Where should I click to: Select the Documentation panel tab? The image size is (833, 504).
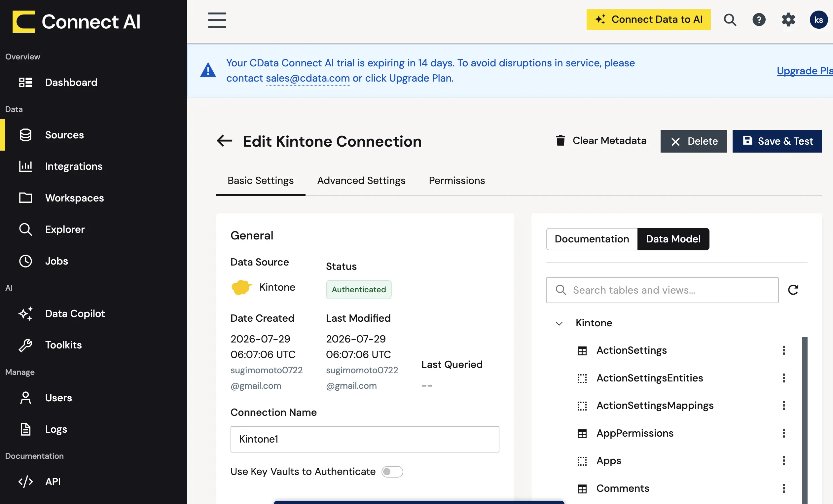tap(592, 239)
